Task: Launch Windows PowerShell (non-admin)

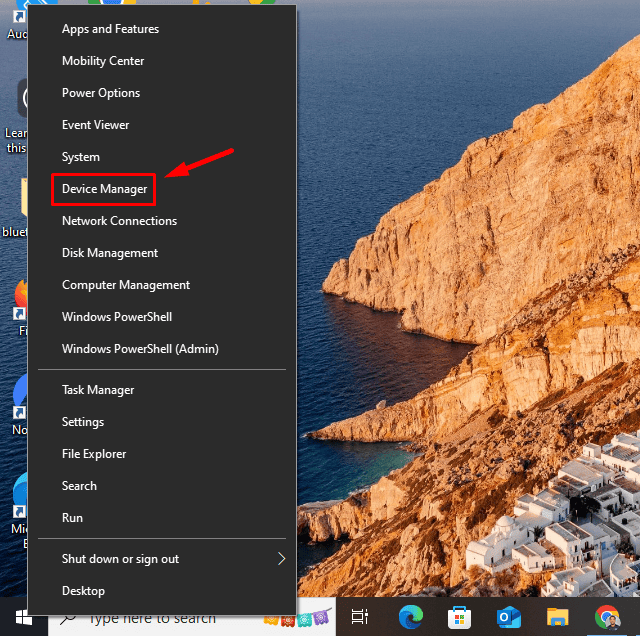Action: (x=162, y=317)
